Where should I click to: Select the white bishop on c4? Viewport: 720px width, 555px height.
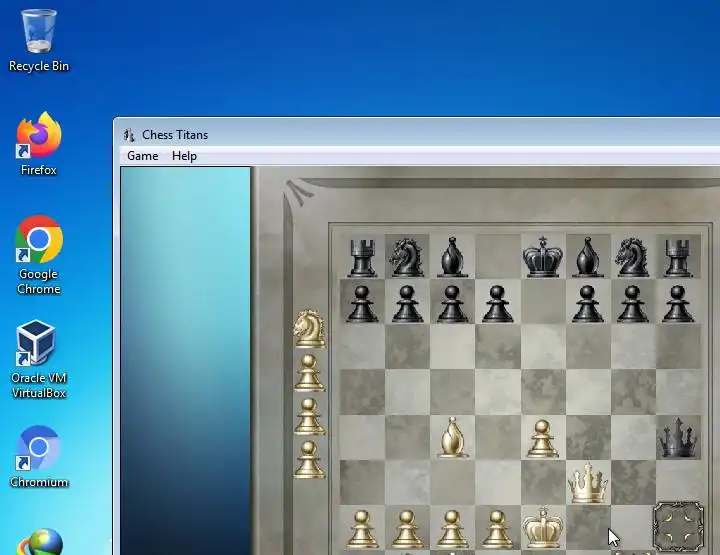pyautogui.click(x=452, y=437)
